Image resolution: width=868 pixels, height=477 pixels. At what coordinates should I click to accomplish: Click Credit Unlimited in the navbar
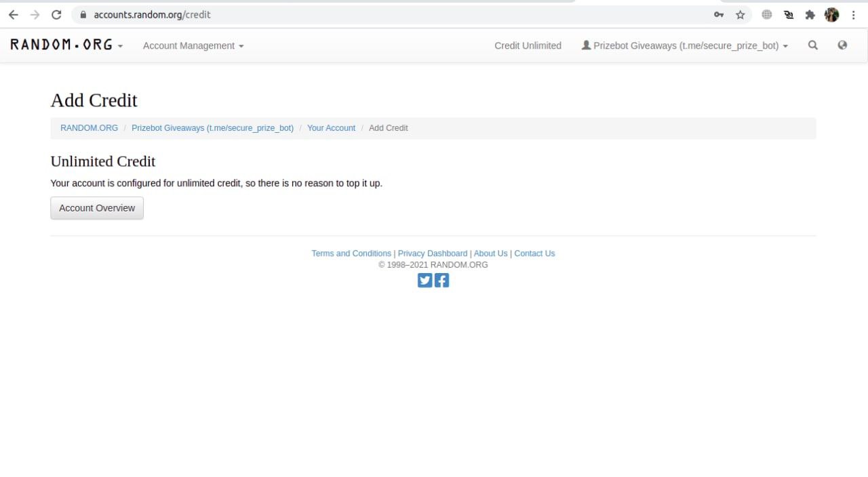click(x=528, y=45)
